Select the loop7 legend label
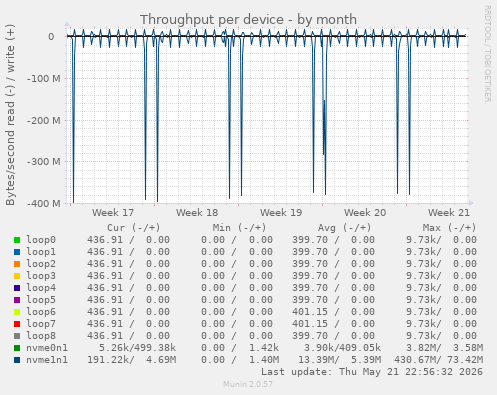 pyautogui.click(x=41, y=324)
